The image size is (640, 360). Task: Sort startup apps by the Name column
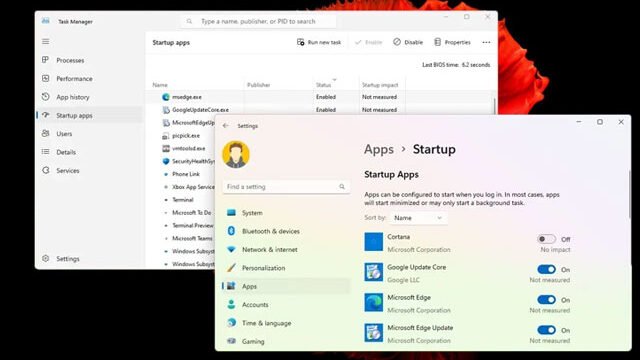(x=160, y=85)
